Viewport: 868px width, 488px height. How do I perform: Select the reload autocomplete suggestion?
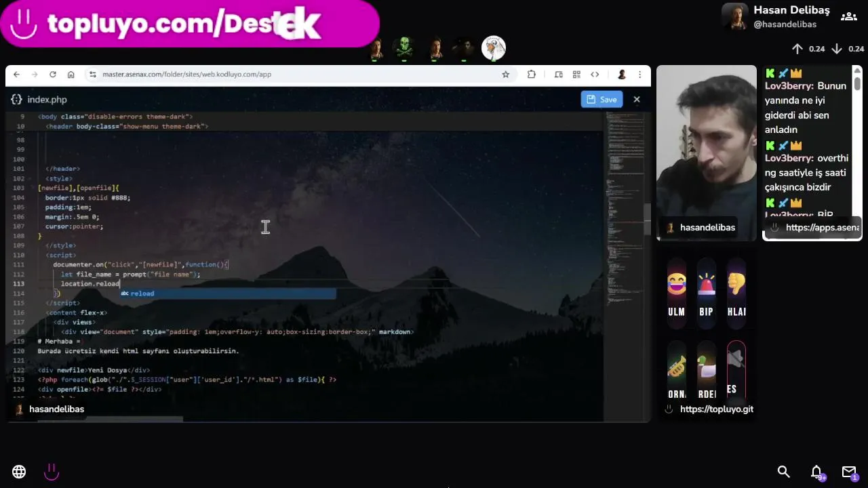coord(228,293)
